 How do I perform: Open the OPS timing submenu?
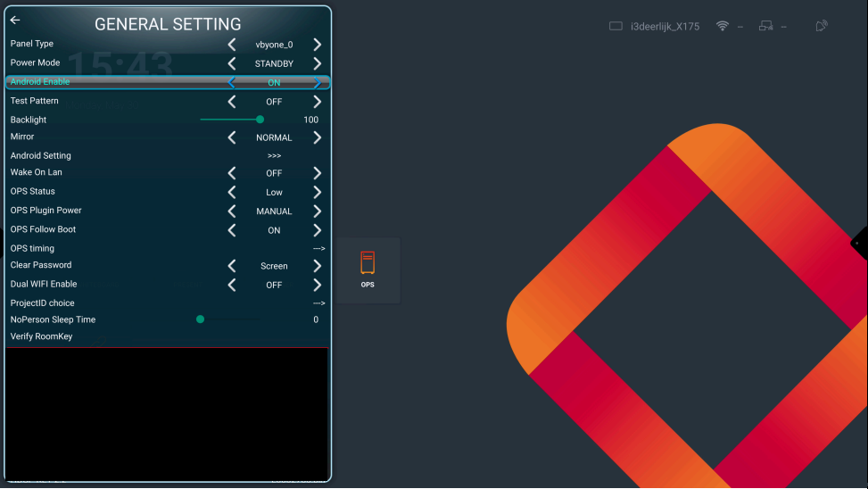coord(318,248)
